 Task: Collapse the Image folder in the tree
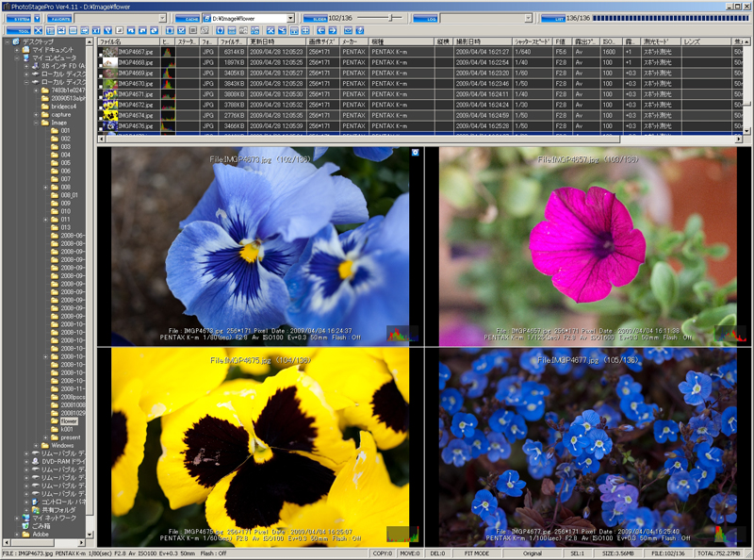point(36,123)
